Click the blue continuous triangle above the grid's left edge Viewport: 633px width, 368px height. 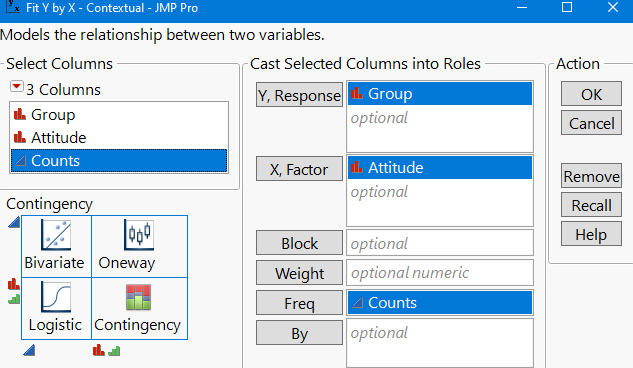pos(14,222)
